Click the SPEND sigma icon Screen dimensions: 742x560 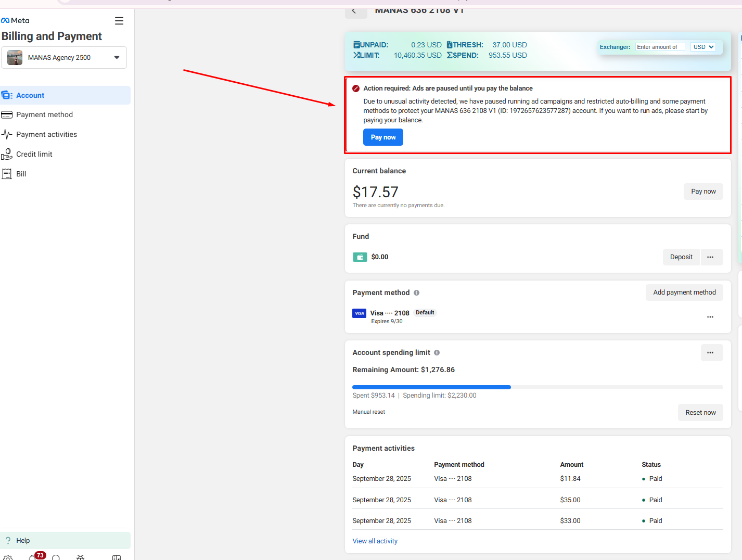(450, 55)
